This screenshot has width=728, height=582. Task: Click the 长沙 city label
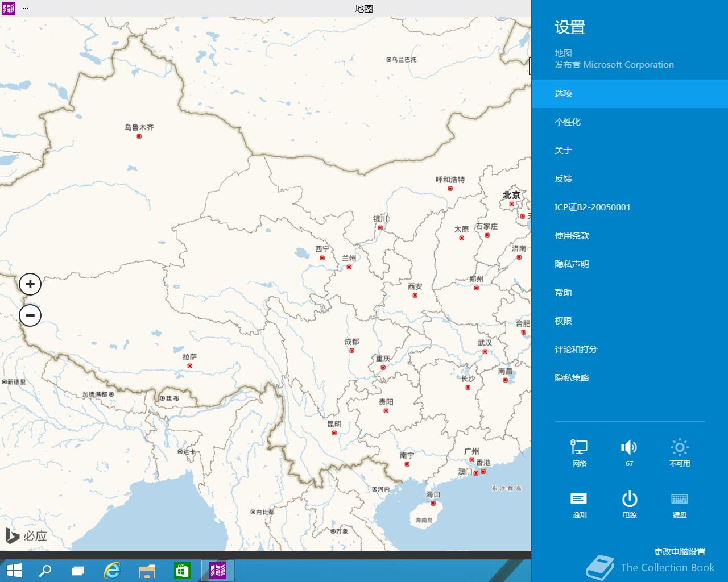[x=468, y=379]
